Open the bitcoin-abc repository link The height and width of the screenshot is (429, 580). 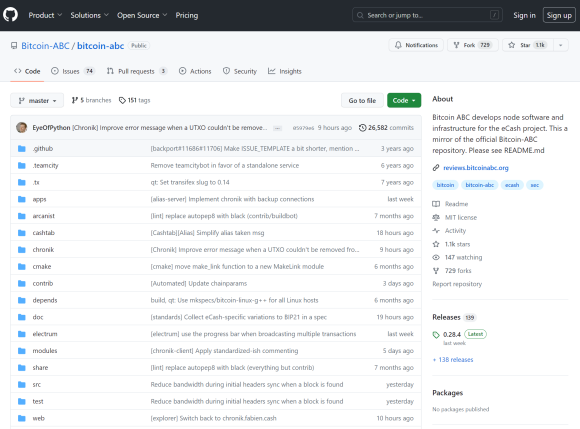point(100,45)
